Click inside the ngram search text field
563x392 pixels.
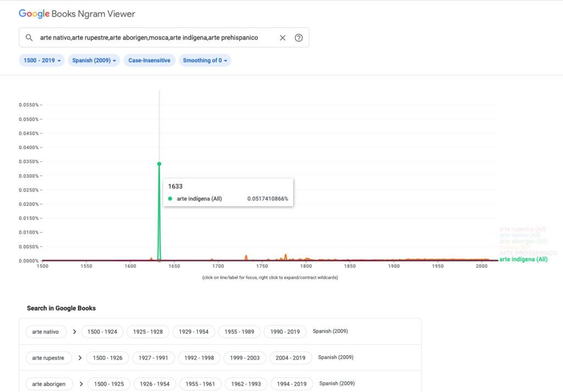[x=154, y=38]
